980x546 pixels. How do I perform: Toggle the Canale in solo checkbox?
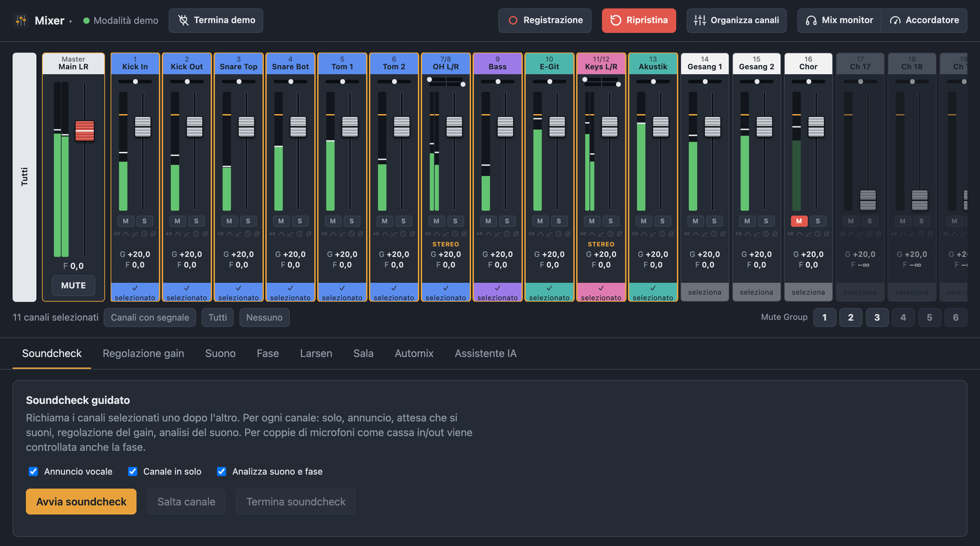pos(132,471)
